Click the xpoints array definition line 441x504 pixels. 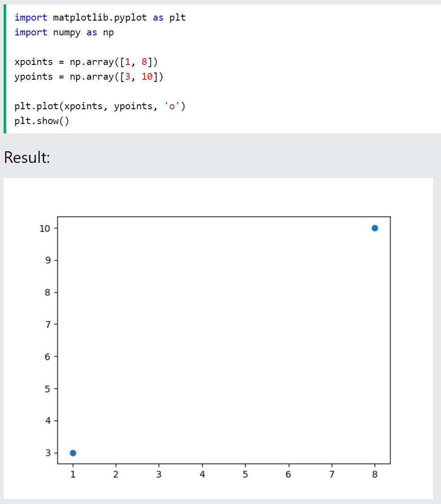click(x=86, y=62)
